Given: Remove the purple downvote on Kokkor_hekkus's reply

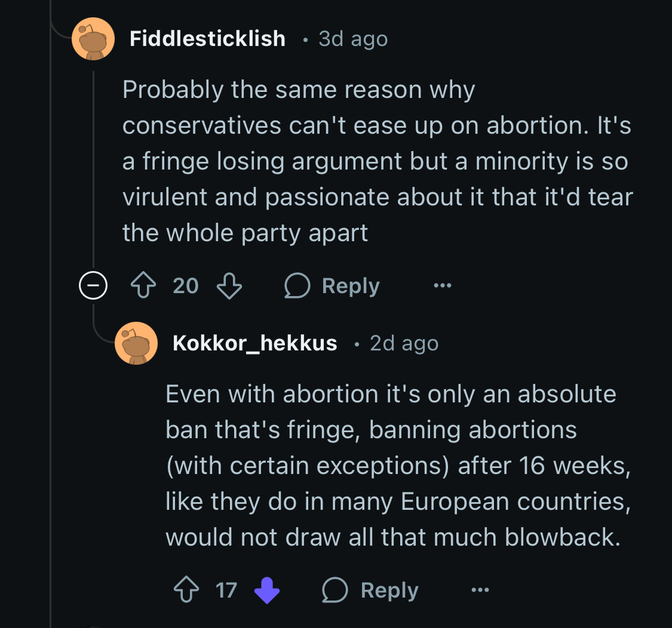Looking at the screenshot, I should pyautogui.click(x=266, y=590).
